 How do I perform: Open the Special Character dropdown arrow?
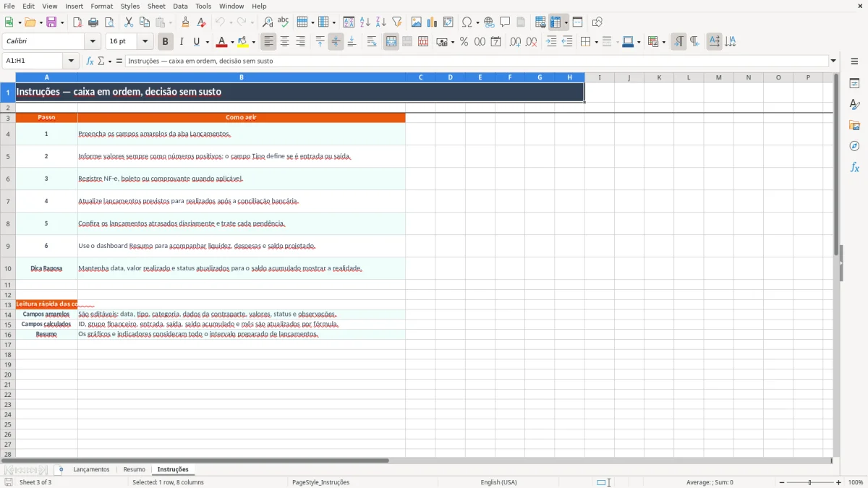[x=477, y=22]
